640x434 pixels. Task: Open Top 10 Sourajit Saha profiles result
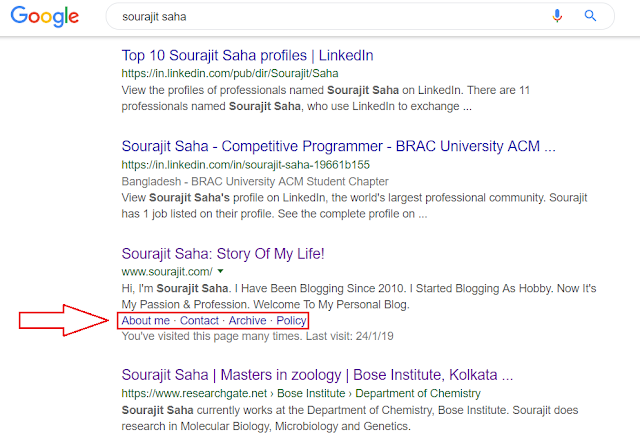coord(247,55)
